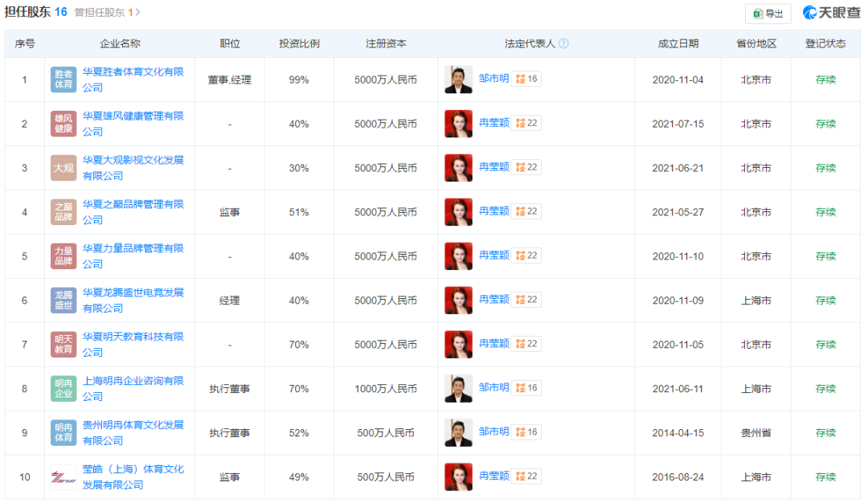Click the 登记状态 column header
Image resolution: width=868 pixels, height=503 pixels.
825,43
